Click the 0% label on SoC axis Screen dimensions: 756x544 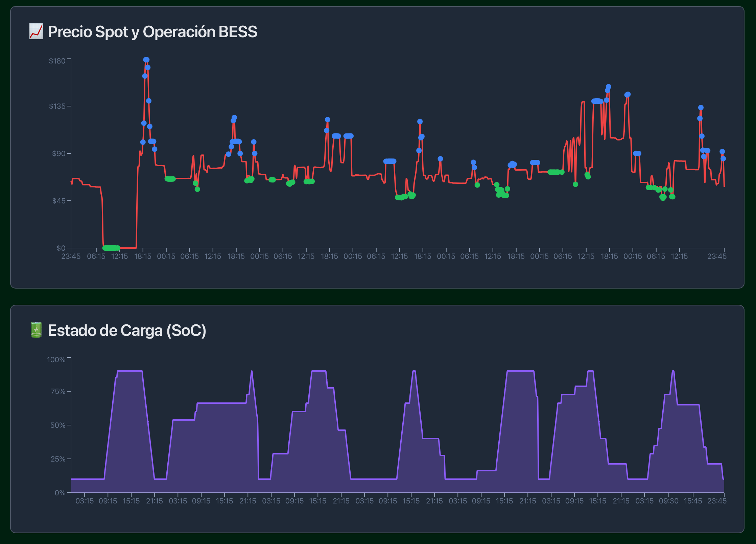pyautogui.click(x=60, y=493)
